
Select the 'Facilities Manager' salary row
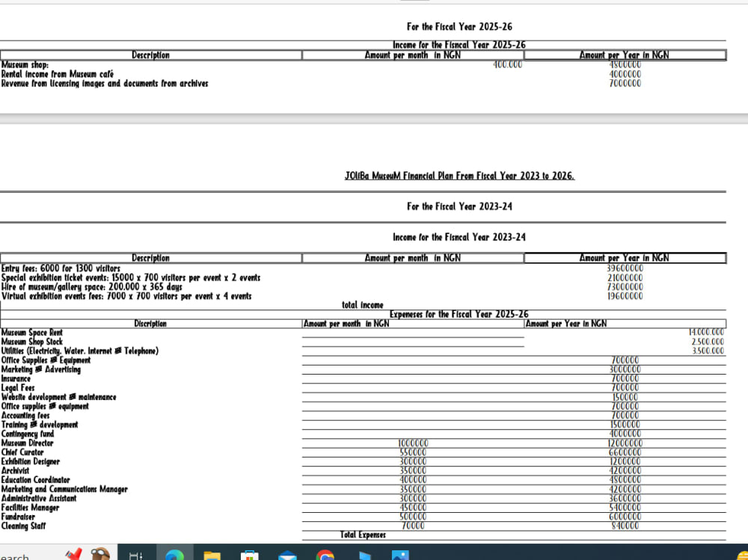pos(30,508)
